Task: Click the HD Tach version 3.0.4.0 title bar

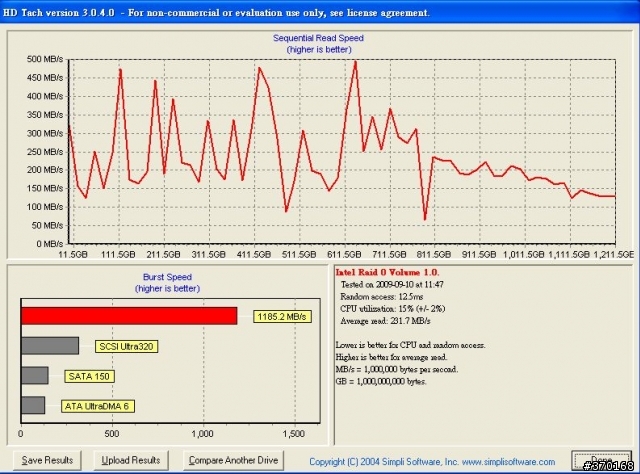Action: [320, 12]
